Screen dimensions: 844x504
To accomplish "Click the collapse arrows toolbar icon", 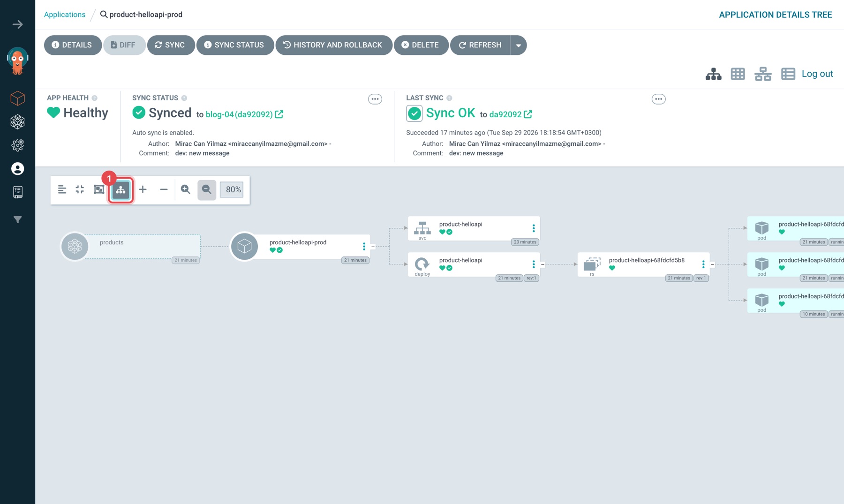I will click(80, 189).
